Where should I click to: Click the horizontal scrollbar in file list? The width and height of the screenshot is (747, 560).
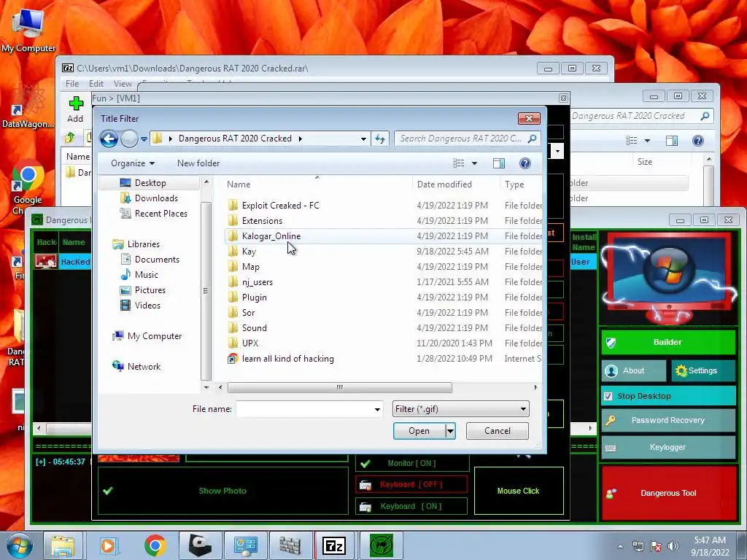pyautogui.click(x=340, y=388)
